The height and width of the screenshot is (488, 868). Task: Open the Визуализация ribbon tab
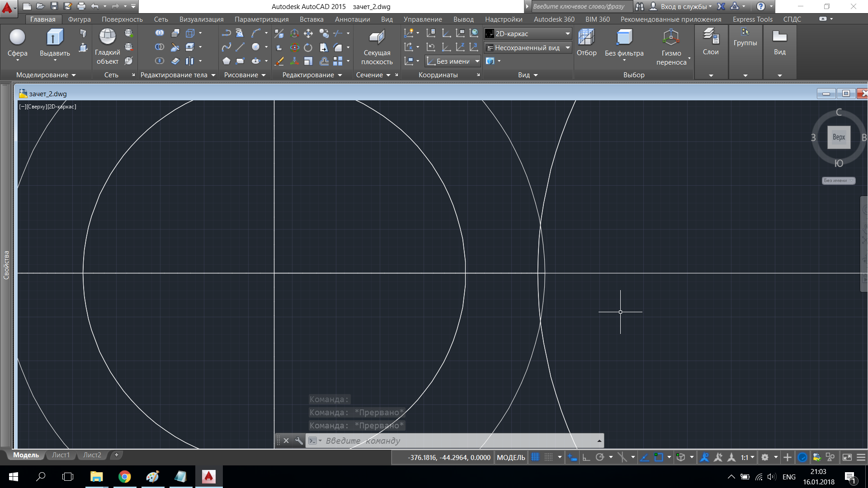(201, 19)
